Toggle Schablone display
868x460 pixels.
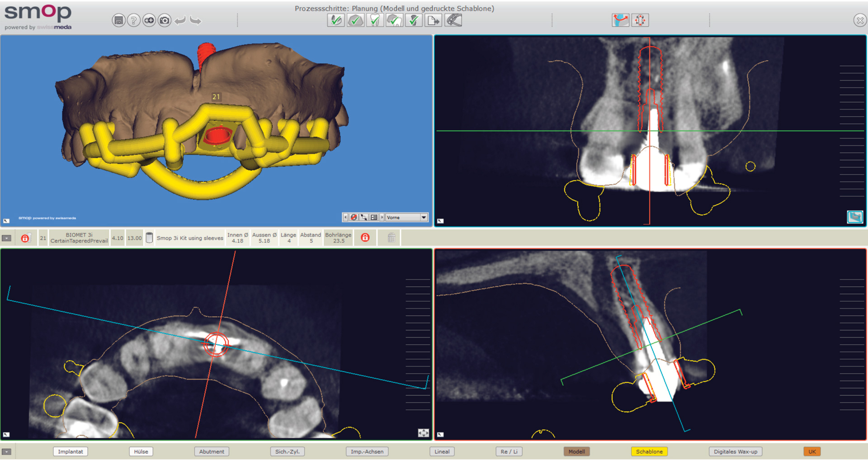coord(649,451)
